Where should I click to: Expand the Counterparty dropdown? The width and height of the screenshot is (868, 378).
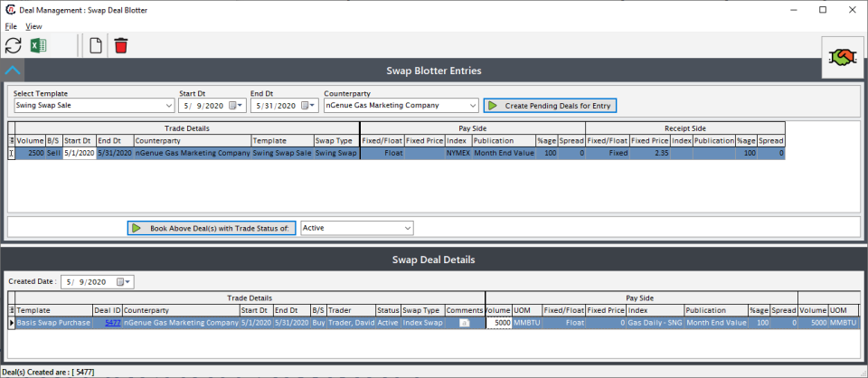(473, 105)
